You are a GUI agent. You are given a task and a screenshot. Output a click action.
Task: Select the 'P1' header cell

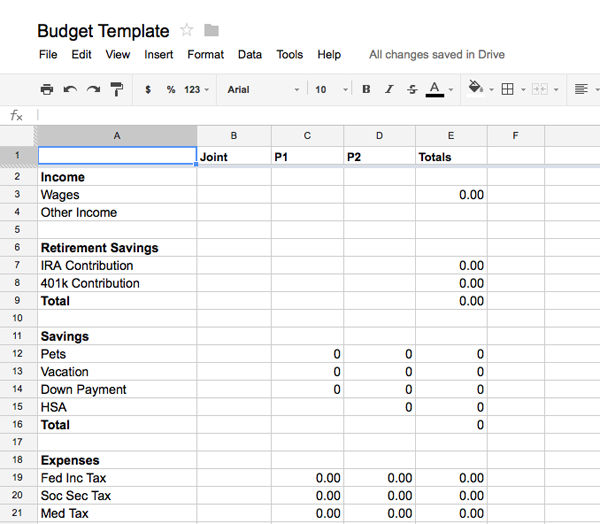click(307, 157)
